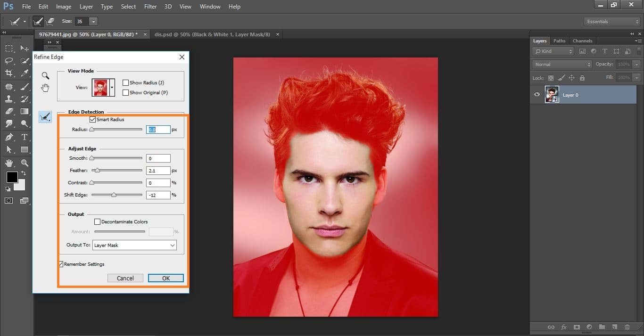Toggle the Smart Radius checkbox
Screen dimensions: 644x336
tap(93, 119)
